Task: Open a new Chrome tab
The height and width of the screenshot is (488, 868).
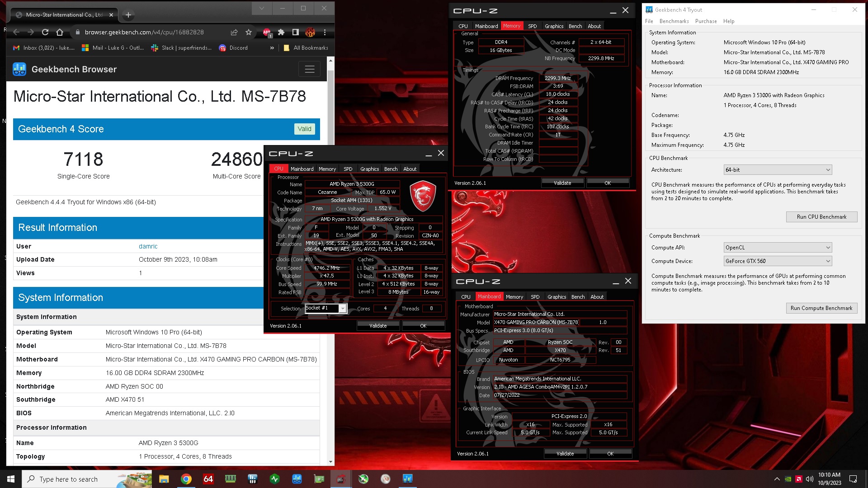Action: point(128,15)
